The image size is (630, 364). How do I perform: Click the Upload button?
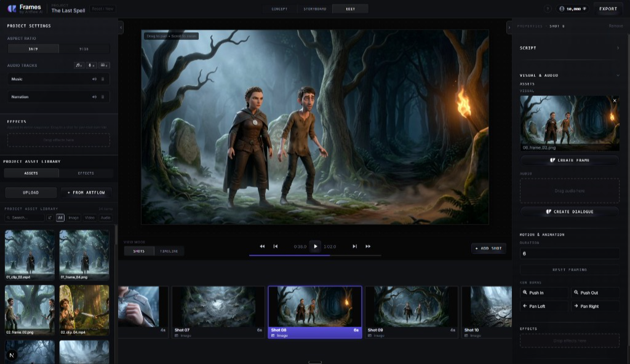coord(31,193)
